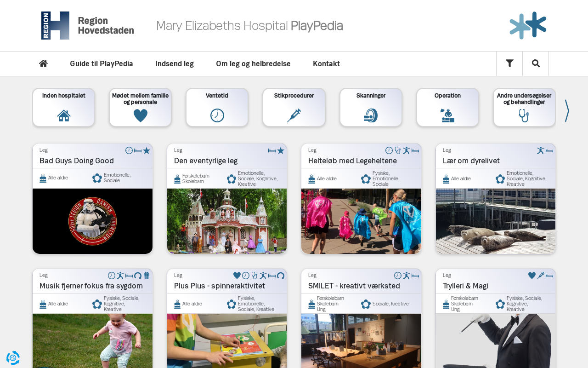The image size is (588, 368).
Task: Select the Skanninger scanner category
Action: tap(371, 107)
